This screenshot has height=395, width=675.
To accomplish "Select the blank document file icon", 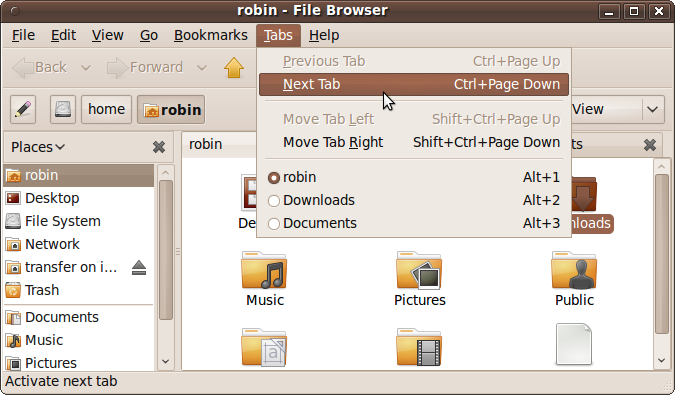I will pyautogui.click(x=574, y=344).
